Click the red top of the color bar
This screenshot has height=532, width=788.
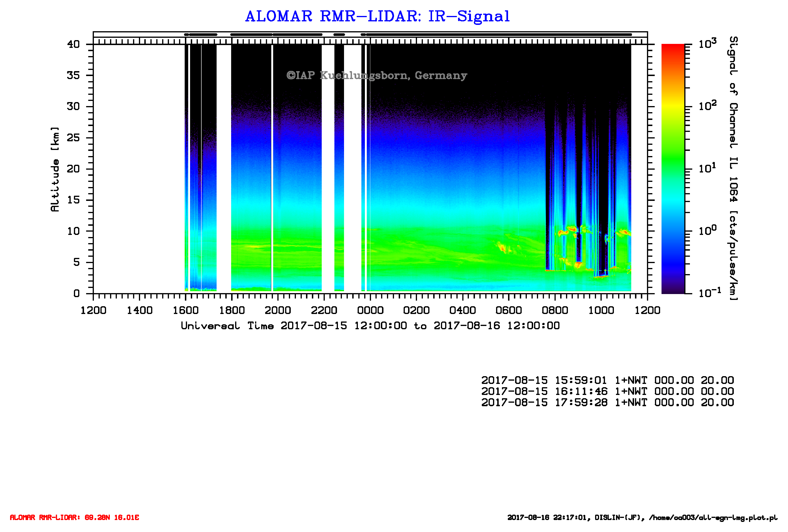[x=673, y=49]
